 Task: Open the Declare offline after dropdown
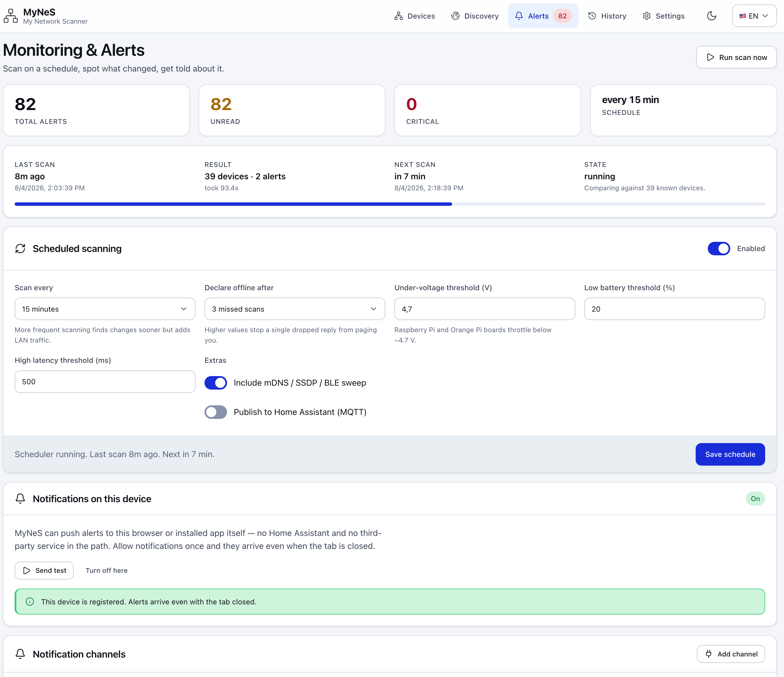295,309
